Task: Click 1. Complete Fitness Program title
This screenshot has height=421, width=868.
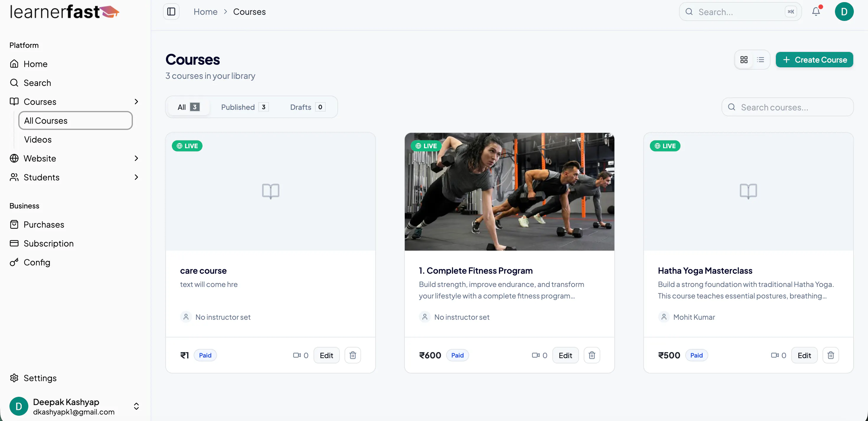Action: click(x=476, y=270)
